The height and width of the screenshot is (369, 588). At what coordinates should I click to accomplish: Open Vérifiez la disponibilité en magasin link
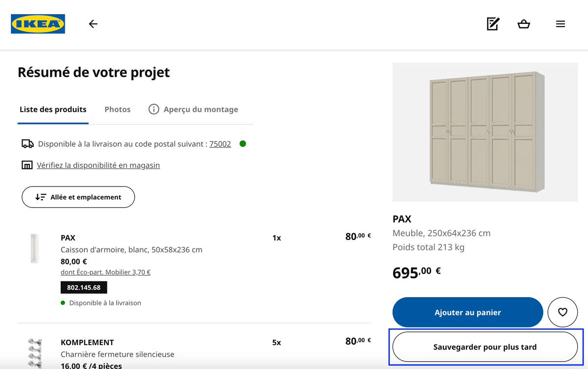[98, 165]
